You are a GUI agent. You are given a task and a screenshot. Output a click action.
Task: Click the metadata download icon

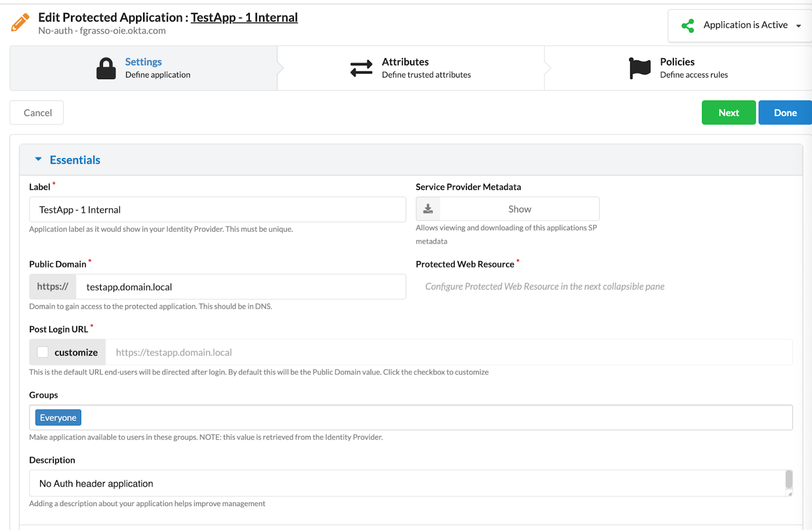[x=428, y=209]
